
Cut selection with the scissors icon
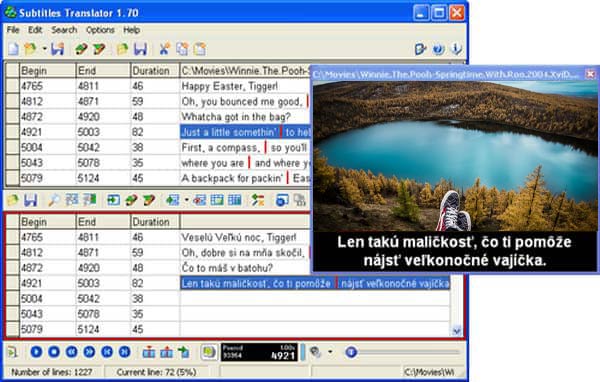(x=165, y=49)
